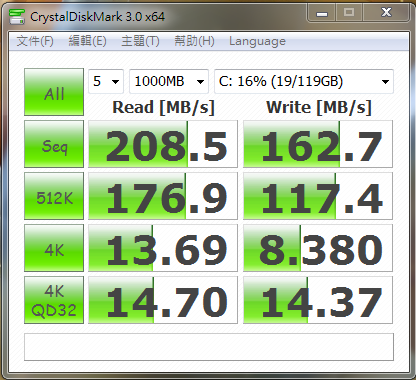
Task: Select the Seq write result 162.7
Action: tap(318, 144)
